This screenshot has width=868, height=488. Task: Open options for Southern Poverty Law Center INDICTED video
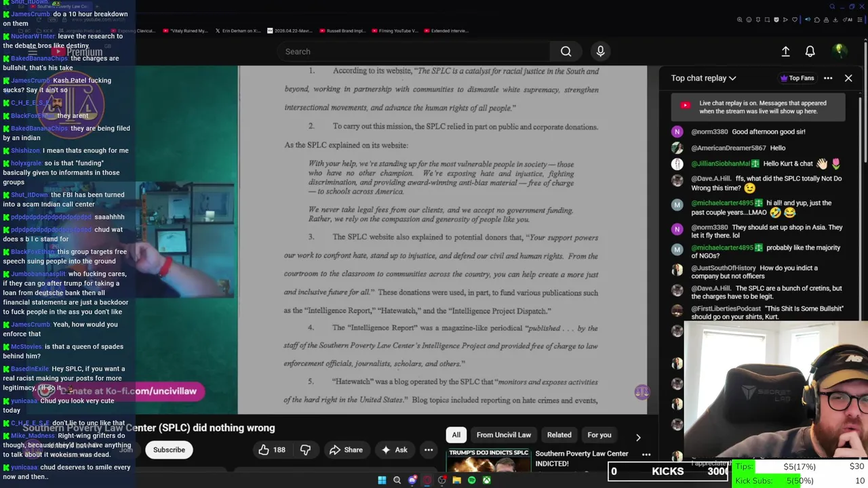(646, 455)
